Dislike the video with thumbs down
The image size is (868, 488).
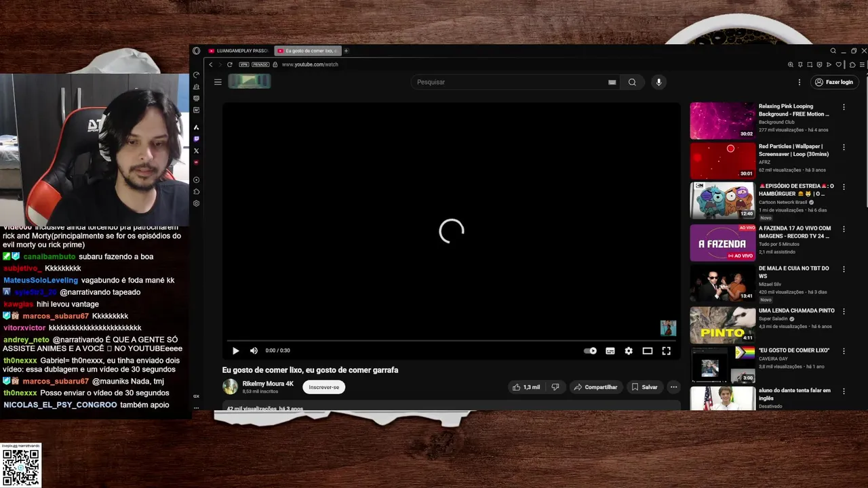pyautogui.click(x=555, y=387)
